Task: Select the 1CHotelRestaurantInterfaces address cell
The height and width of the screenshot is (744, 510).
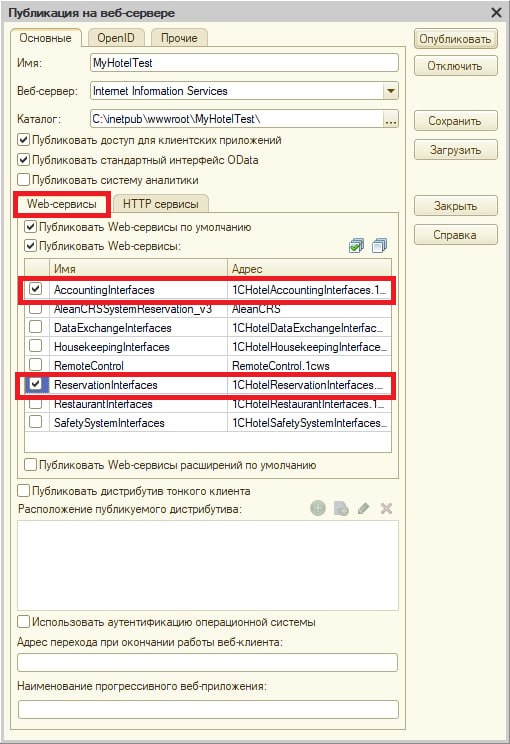Action: click(309, 404)
